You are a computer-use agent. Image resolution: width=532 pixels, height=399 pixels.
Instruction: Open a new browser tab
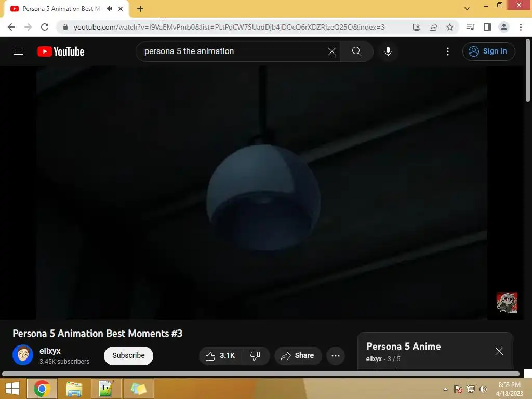(140, 9)
